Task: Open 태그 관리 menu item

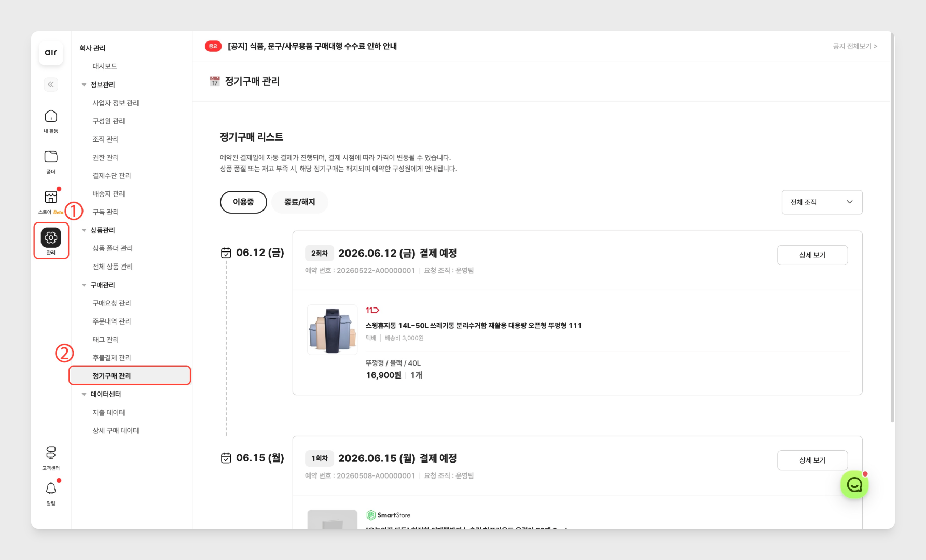Action: [x=106, y=339]
